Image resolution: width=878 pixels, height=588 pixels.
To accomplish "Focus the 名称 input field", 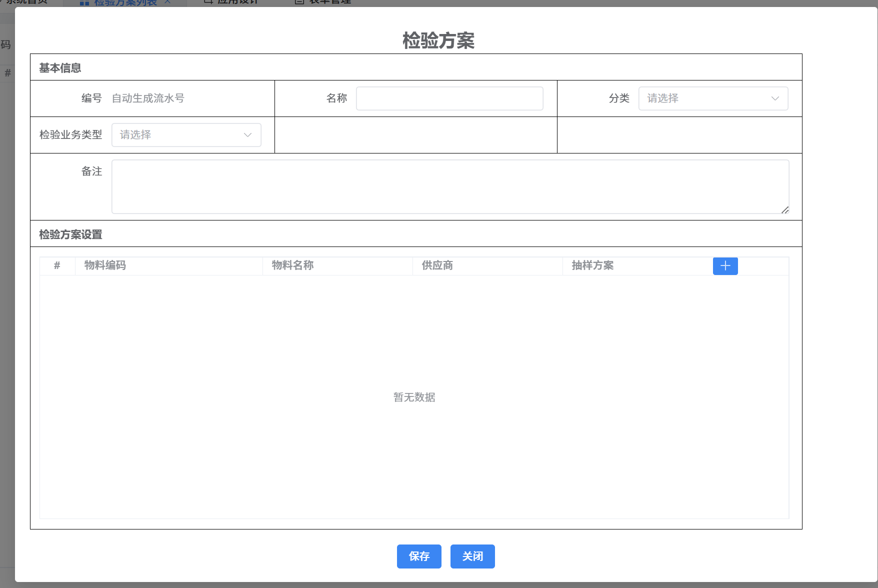I will (x=449, y=98).
